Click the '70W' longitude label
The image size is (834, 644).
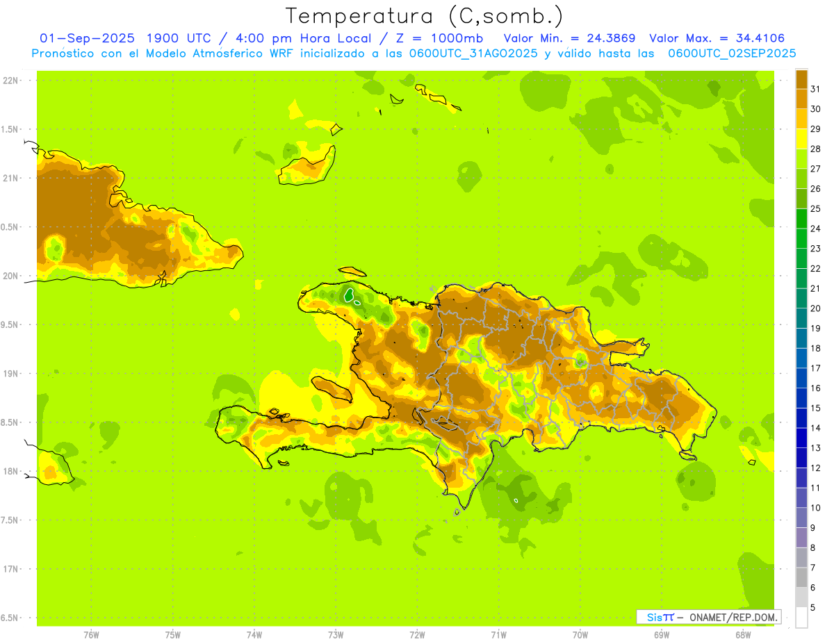point(580,635)
